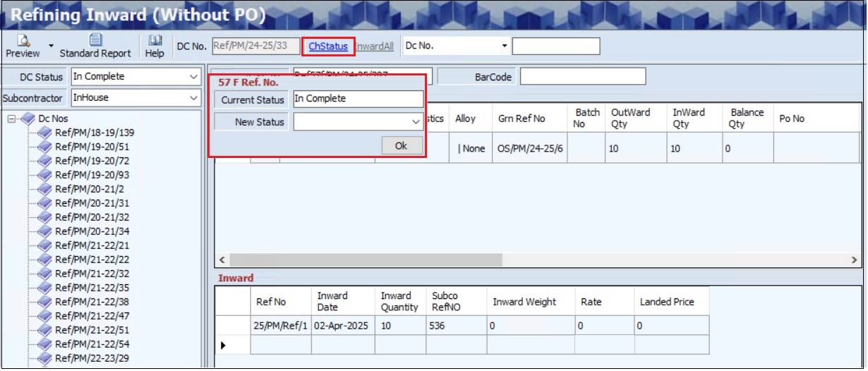The image size is (868, 371).
Task: Select tree item Ref/PM/22-23/29
Action: 92,358
